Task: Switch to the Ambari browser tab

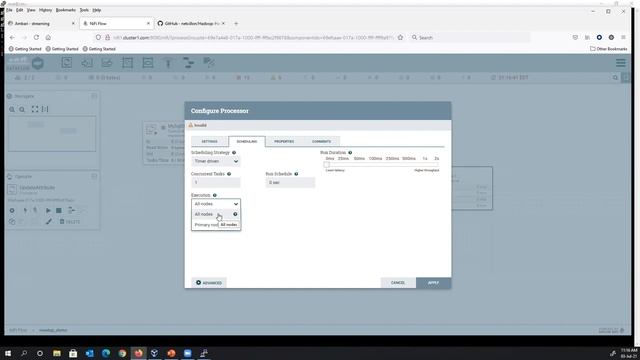Action: point(41,24)
